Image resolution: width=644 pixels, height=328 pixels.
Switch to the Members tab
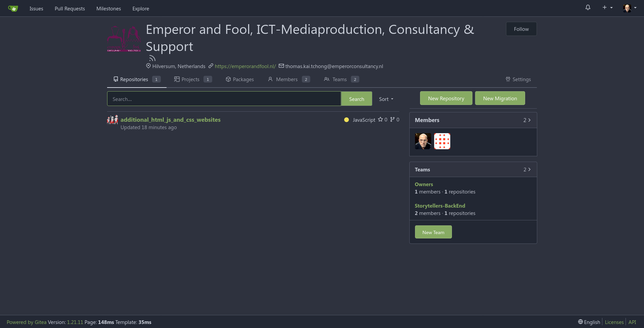(287, 79)
